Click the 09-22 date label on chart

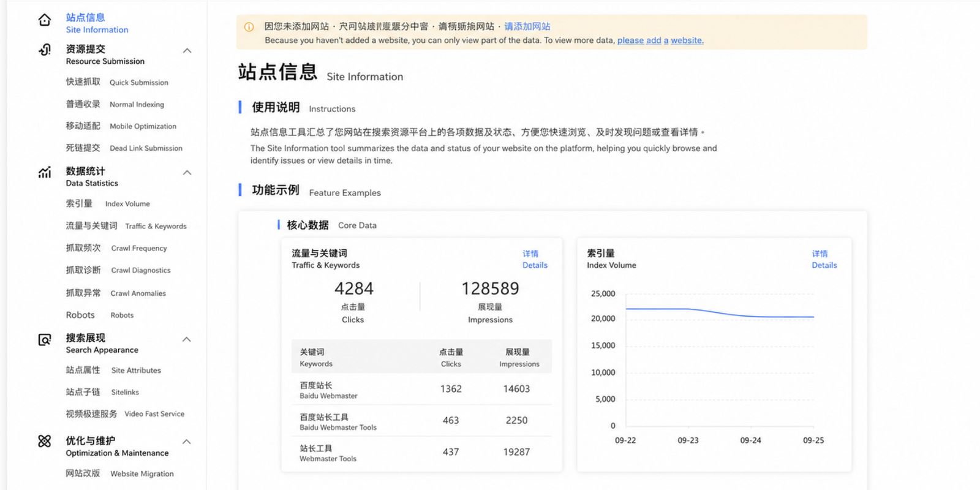625,440
